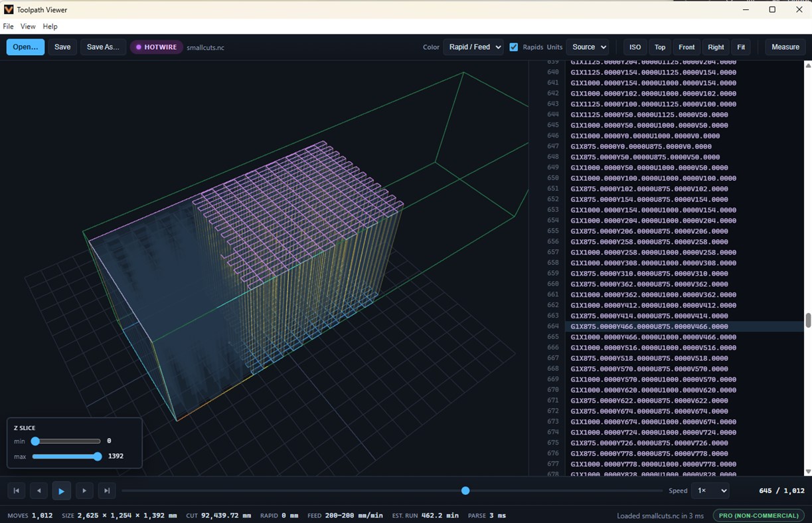Switch to Front view
Viewport: 812px width, 523px height.
(687, 47)
